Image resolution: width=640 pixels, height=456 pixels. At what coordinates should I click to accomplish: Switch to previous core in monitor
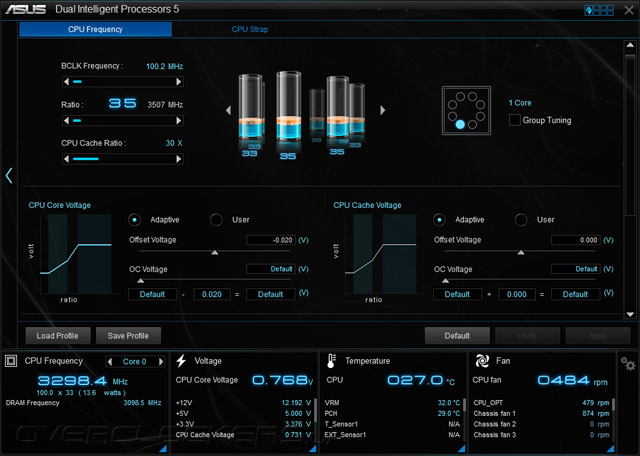pyautogui.click(x=109, y=361)
